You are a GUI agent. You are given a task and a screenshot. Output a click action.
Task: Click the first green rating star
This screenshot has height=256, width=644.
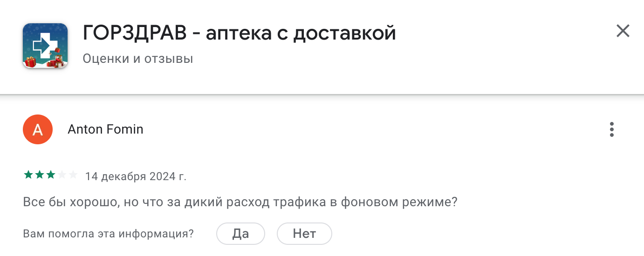tap(28, 175)
